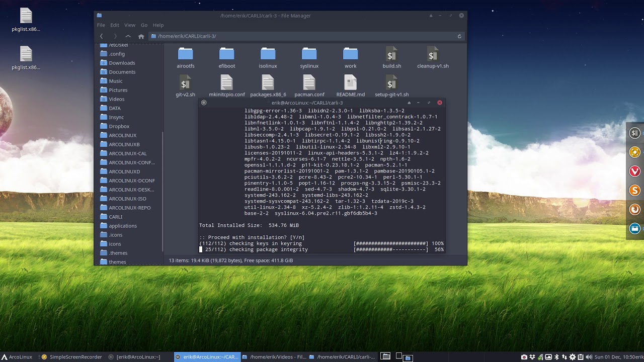Go to home folder in File Manager

pyautogui.click(x=141, y=36)
